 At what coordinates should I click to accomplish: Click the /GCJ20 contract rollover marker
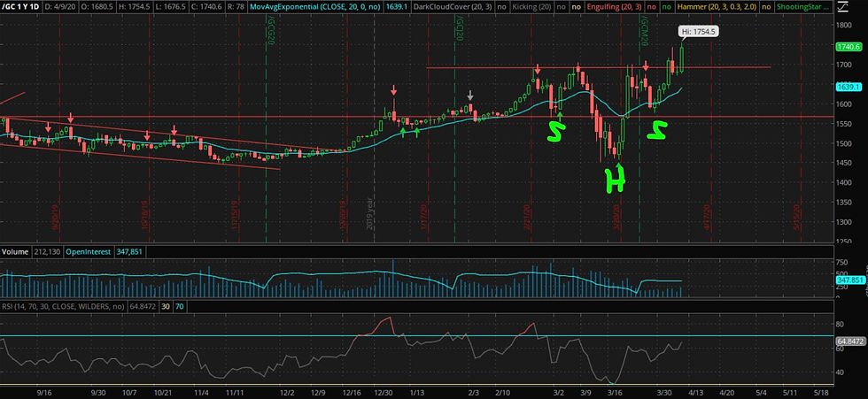click(x=460, y=27)
